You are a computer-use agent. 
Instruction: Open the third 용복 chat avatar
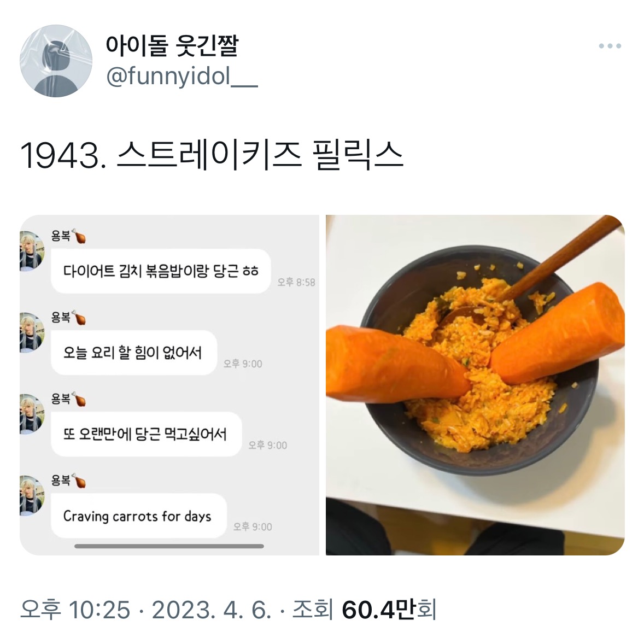(x=32, y=414)
